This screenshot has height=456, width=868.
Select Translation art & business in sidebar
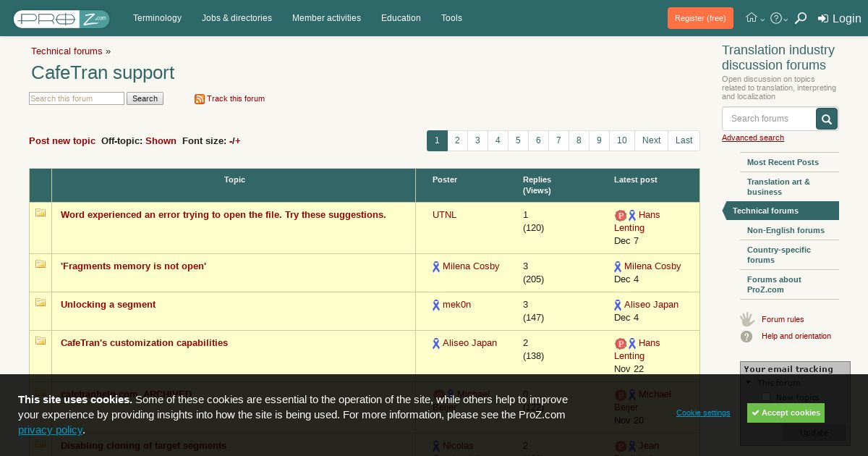[x=778, y=187]
